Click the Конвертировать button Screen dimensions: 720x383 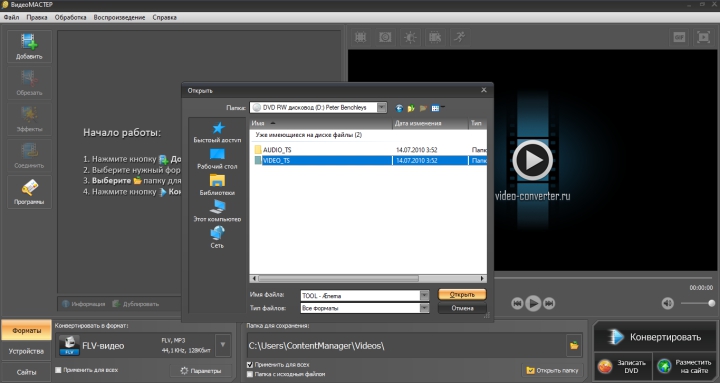(655, 337)
